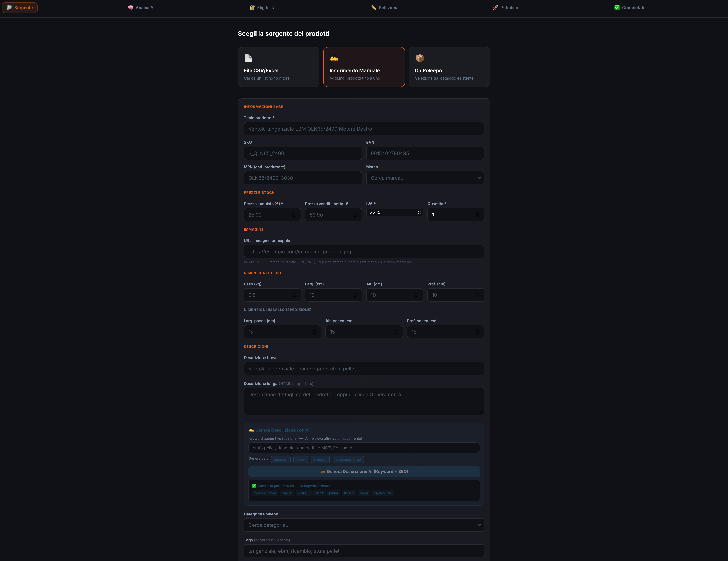
Task: Select the Da Poleepo package card
Action: tap(449, 67)
